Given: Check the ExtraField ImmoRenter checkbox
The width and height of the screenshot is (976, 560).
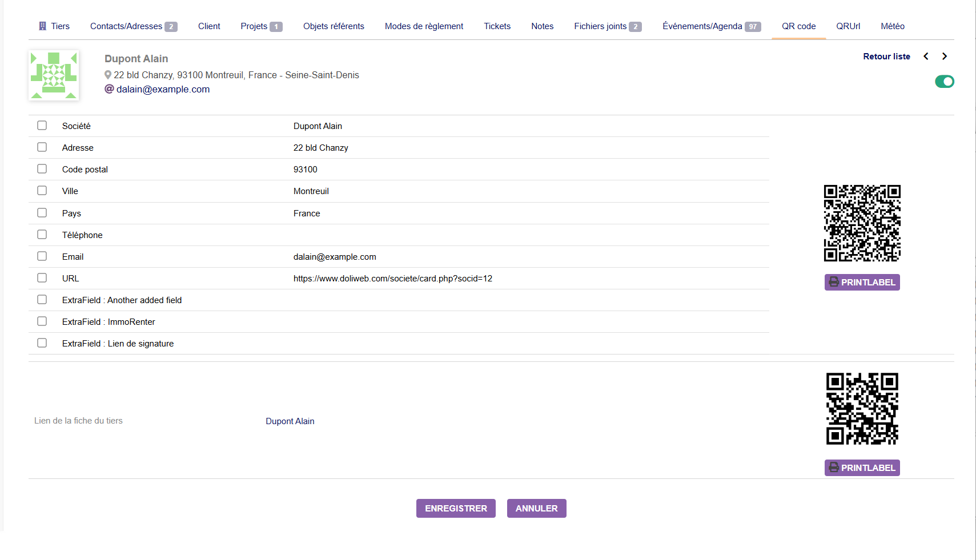Looking at the screenshot, I should click(42, 321).
